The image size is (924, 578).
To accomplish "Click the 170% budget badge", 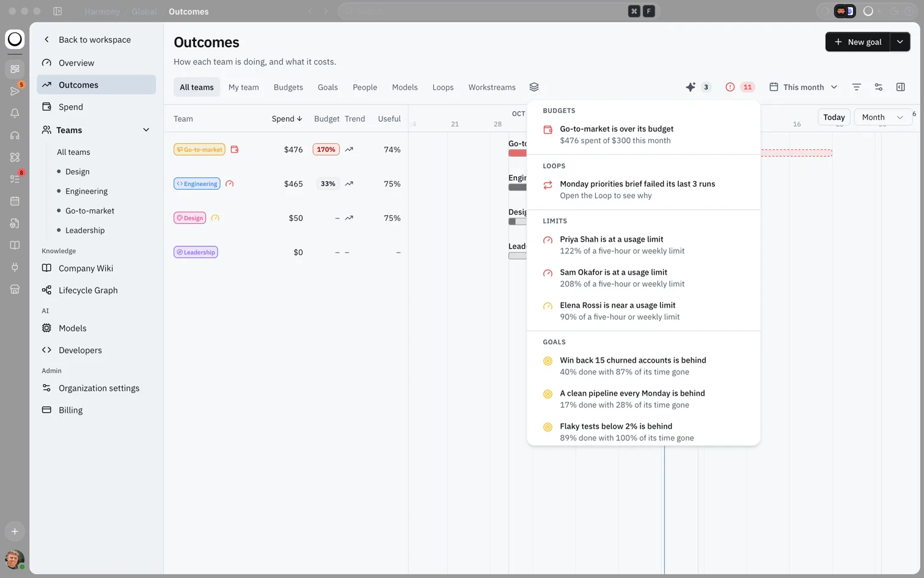I will (x=326, y=149).
